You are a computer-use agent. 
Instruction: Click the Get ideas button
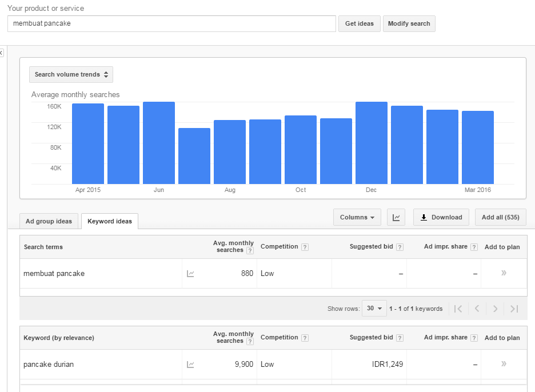point(360,23)
